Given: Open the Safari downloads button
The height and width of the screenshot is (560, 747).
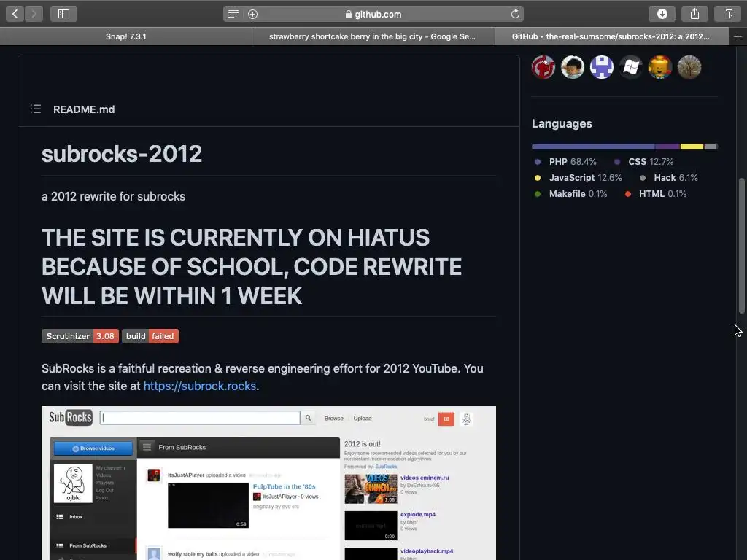Looking at the screenshot, I should (x=662, y=14).
